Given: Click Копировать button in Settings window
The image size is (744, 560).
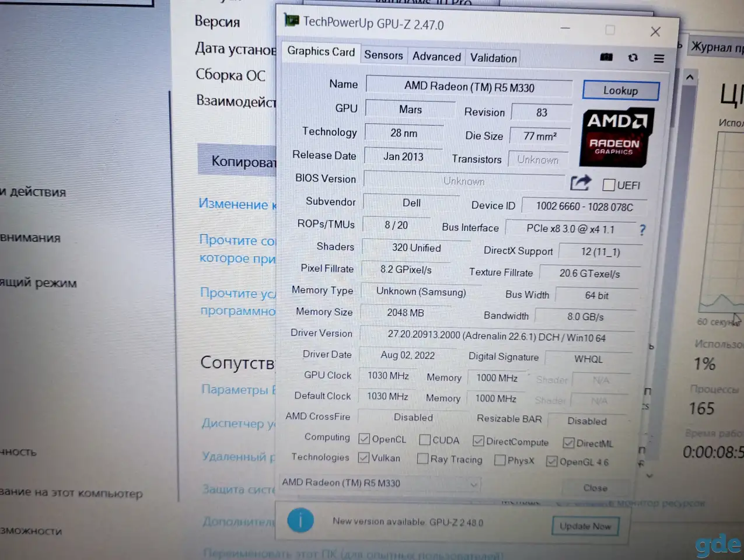Looking at the screenshot, I should (237, 160).
